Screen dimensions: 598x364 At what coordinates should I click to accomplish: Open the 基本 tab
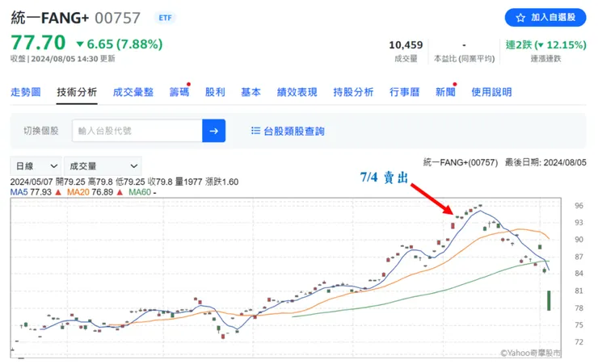click(x=251, y=92)
